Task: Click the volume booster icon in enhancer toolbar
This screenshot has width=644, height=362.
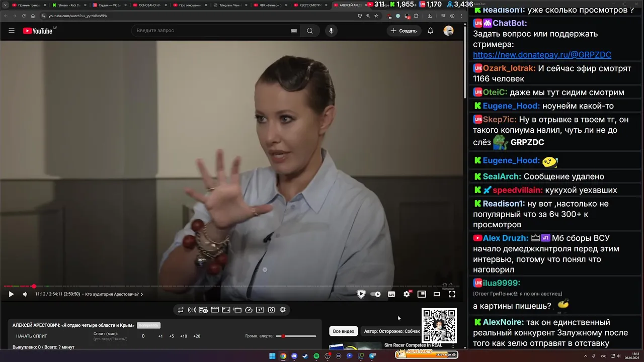Action: pos(192,310)
